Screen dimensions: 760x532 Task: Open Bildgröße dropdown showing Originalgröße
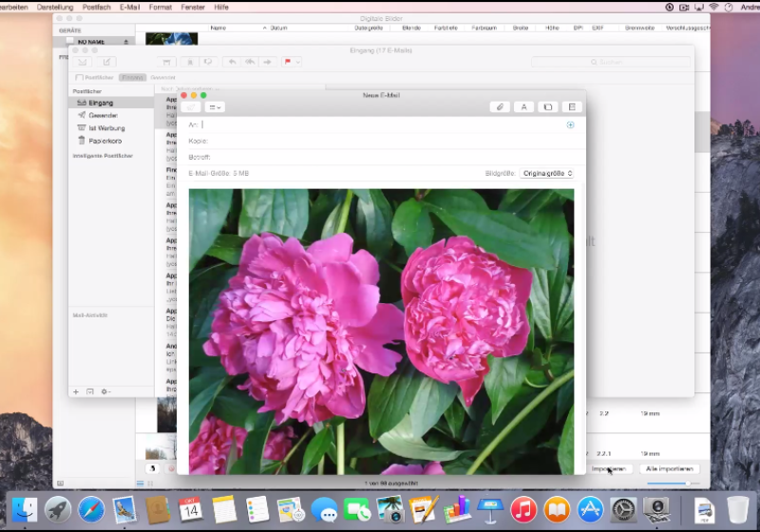coord(547,174)
